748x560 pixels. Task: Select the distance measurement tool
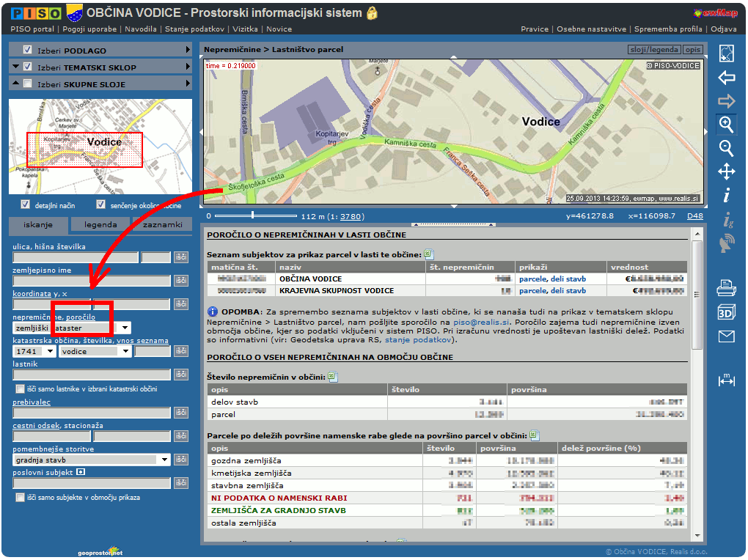coord(726,380)
